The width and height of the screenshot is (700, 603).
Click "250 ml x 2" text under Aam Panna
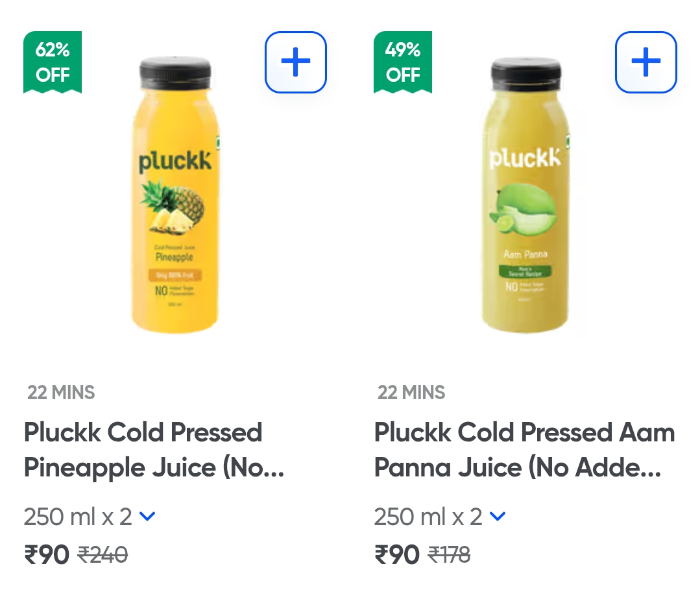428,517
